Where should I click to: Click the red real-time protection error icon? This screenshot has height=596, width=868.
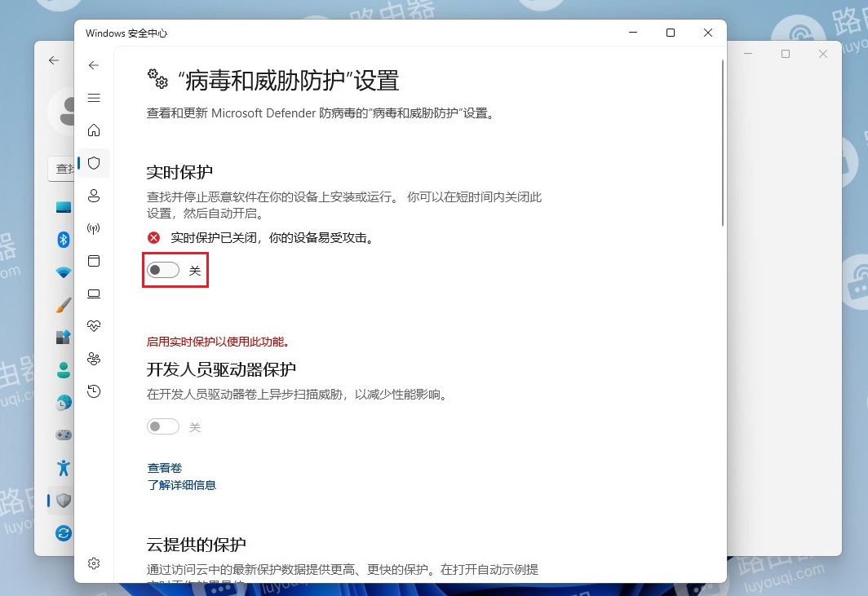[153, 238]
